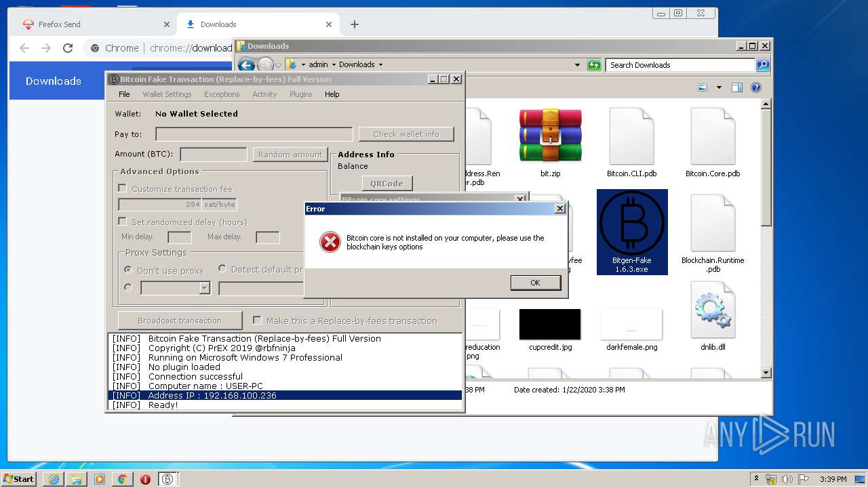Open Internet Explorer from taskbar
This screenshot has width=868, height=488.
tap(54, 479)
